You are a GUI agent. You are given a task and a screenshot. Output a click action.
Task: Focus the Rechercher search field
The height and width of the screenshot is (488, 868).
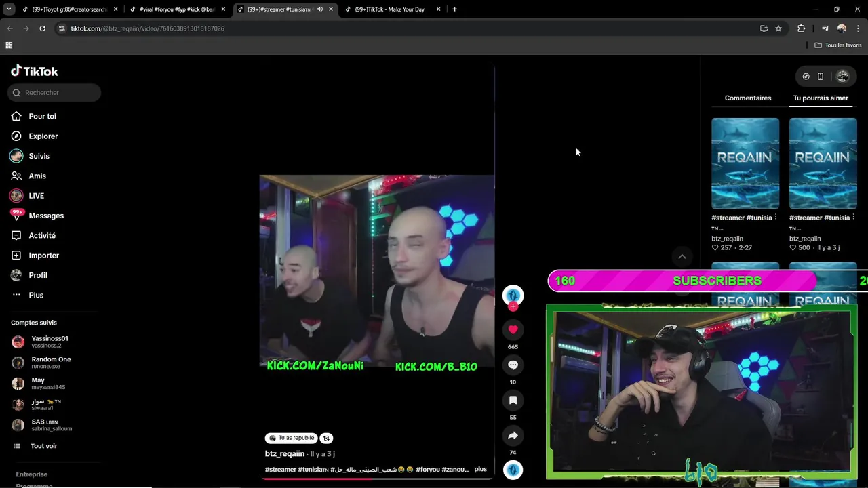pyautogui.click(x=54, y=92)
